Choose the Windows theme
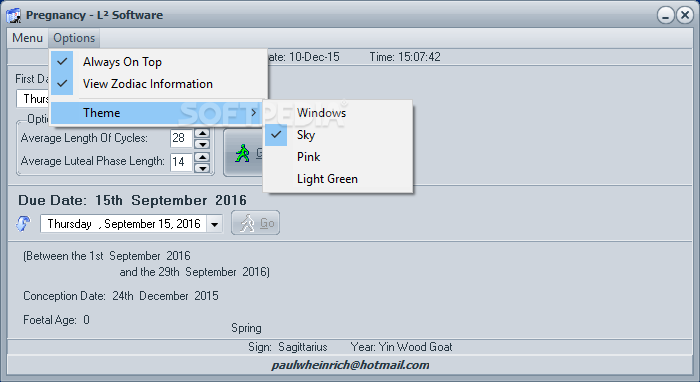The width and height of the screenshot is (700, 382). [338, 113]
